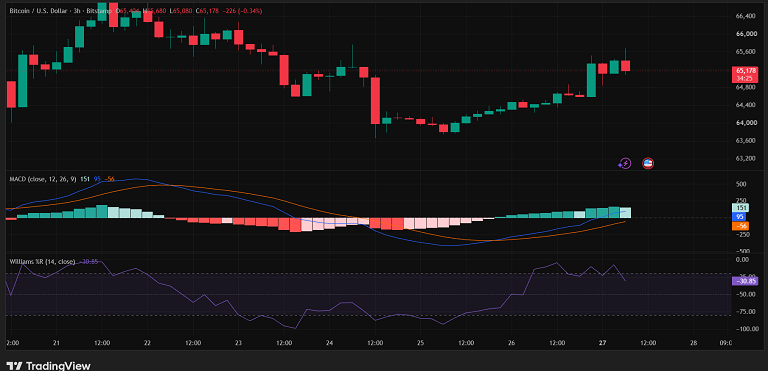
Task: Open the TradingView logo link
Action: click(x=48, y=366)
